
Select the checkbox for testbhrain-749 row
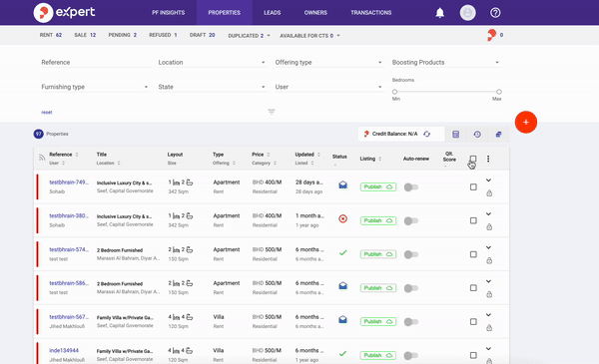tap(473, 186)
